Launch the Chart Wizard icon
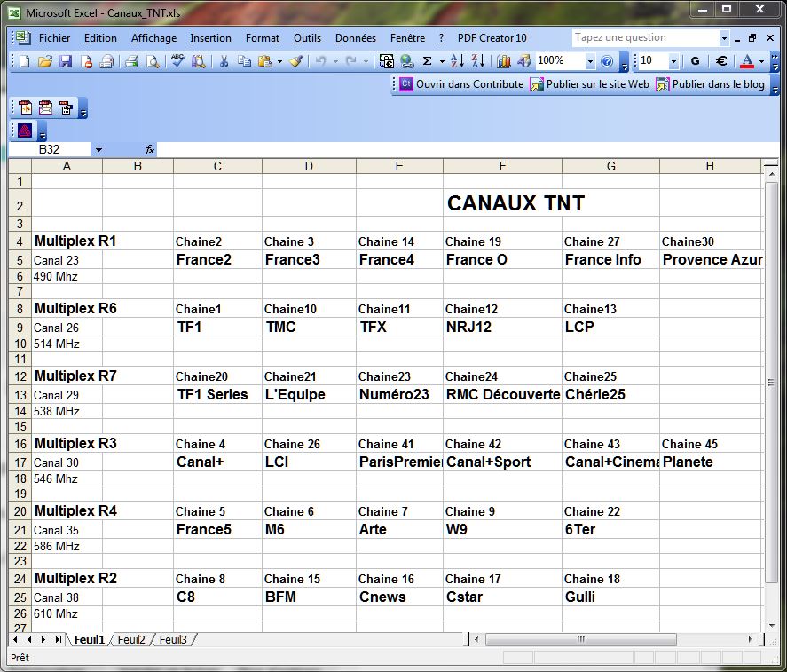This screenshot has height=672, width=787. point(503,61)
